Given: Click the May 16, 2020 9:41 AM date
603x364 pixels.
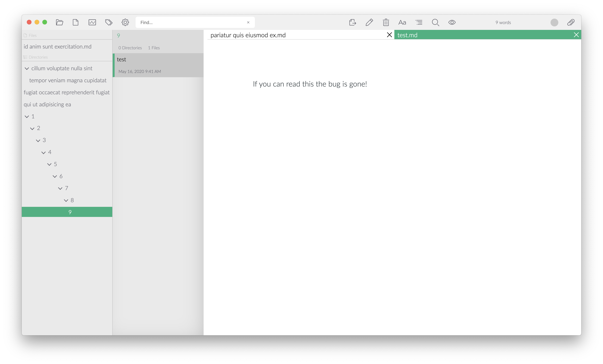Looking at the screenshot, I should pos(140,71).
